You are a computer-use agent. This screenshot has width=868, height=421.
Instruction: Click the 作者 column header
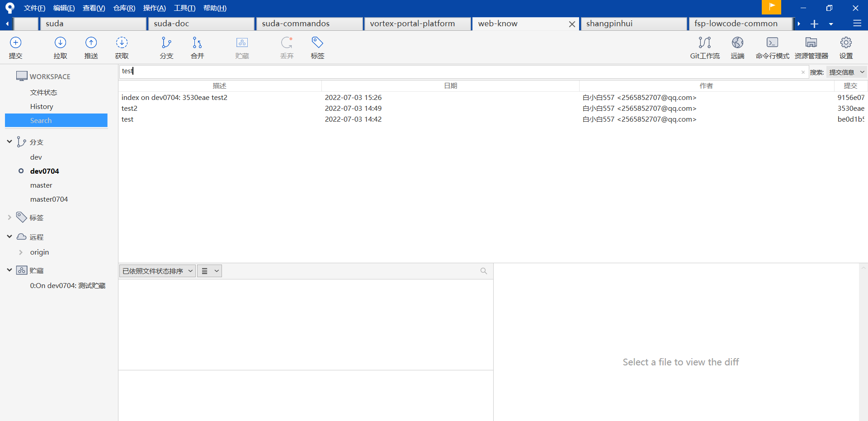[706, 85]
